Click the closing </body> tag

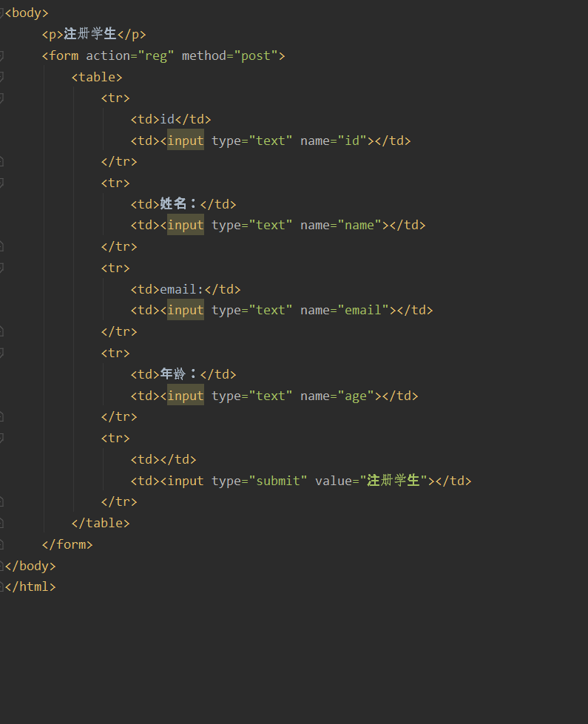[30, 566]
